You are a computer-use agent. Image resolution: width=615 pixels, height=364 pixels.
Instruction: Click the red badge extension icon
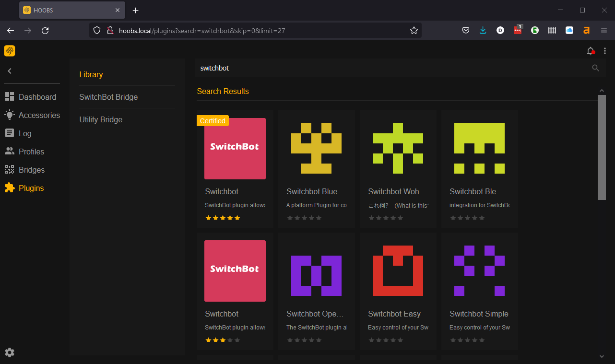click(518, 30)
